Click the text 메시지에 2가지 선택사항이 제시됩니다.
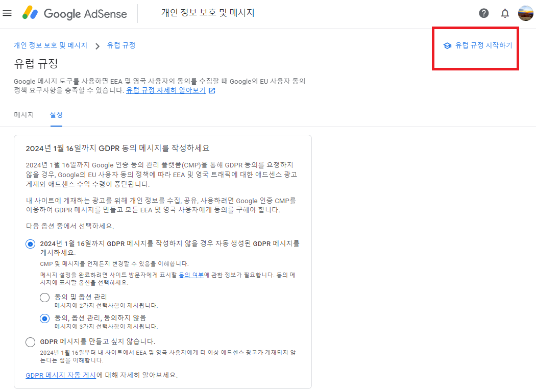 click(106, 306)
